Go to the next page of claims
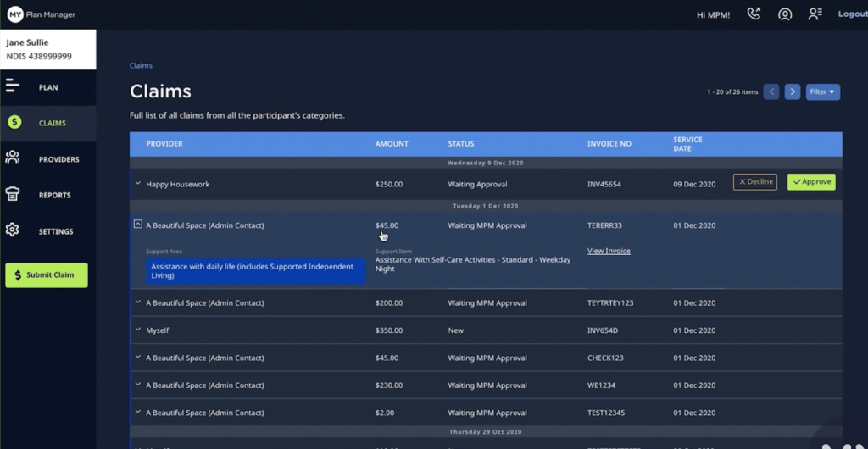This screenshot has height=449, width=868. tap(792, 92)
